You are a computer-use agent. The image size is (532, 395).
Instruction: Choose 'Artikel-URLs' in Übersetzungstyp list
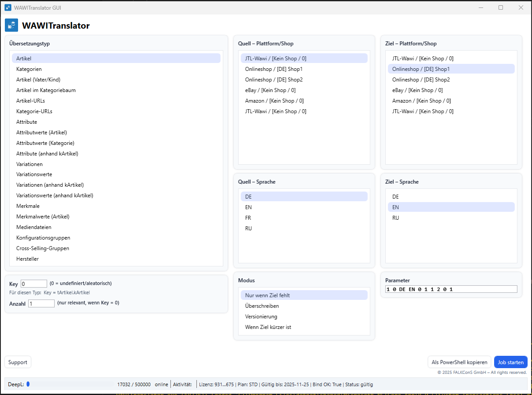point(30,101)
